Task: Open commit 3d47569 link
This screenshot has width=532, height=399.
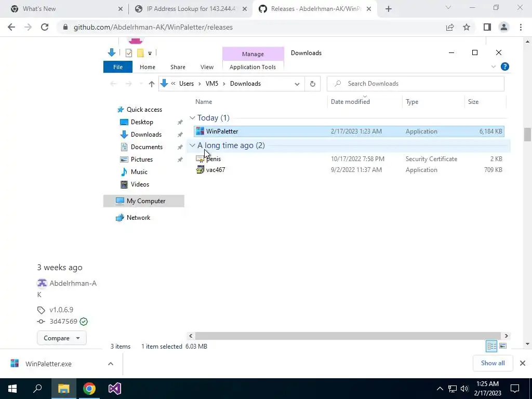Action: click(x=63, y=321)
